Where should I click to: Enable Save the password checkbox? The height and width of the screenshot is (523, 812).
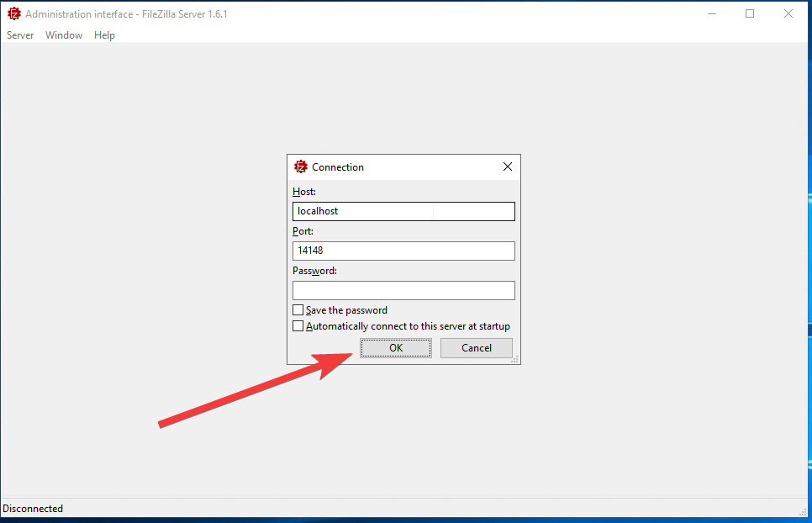coord(298,309)
